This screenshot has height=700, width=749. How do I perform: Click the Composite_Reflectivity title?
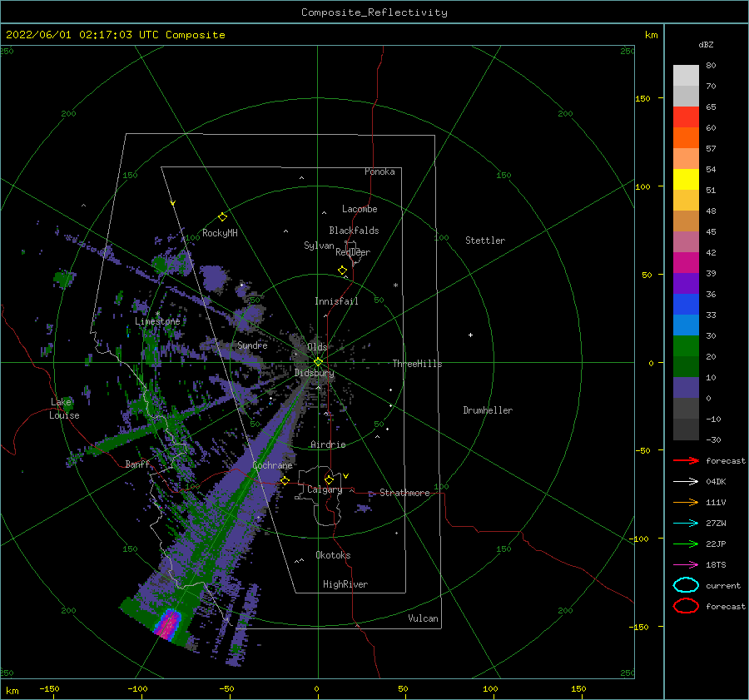coord(374,12)
